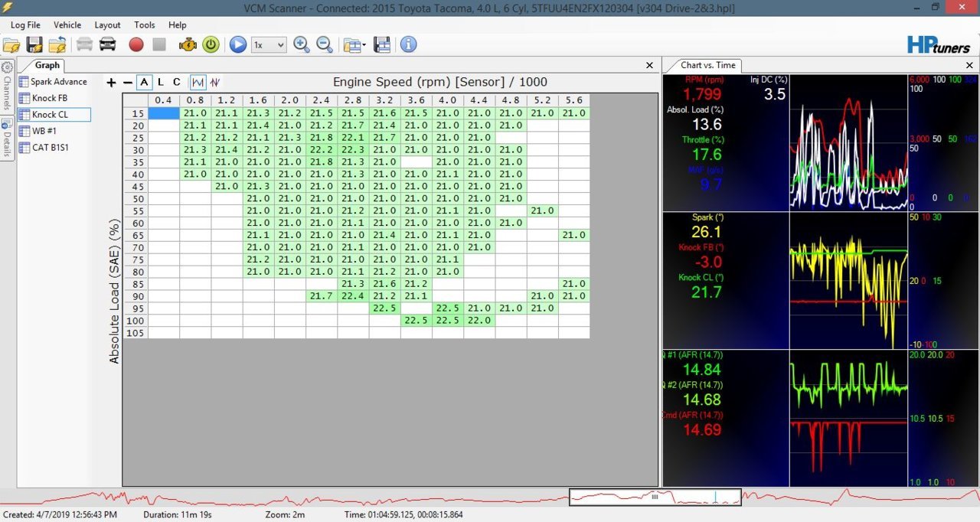The height and width of the screenshot is (522, 980).
Task: Click the 22.0 cell in row 100
Action: pos(479,320)
